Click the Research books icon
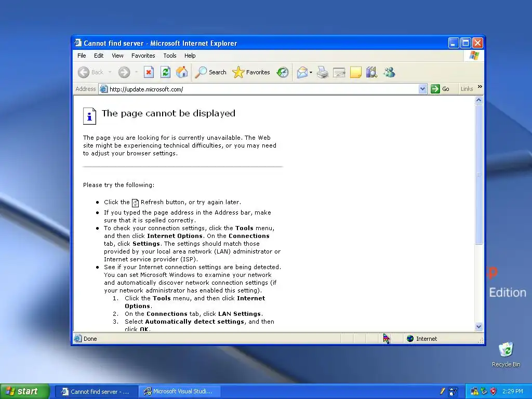Viewport: 532px width, 399px height. [372, 72]
